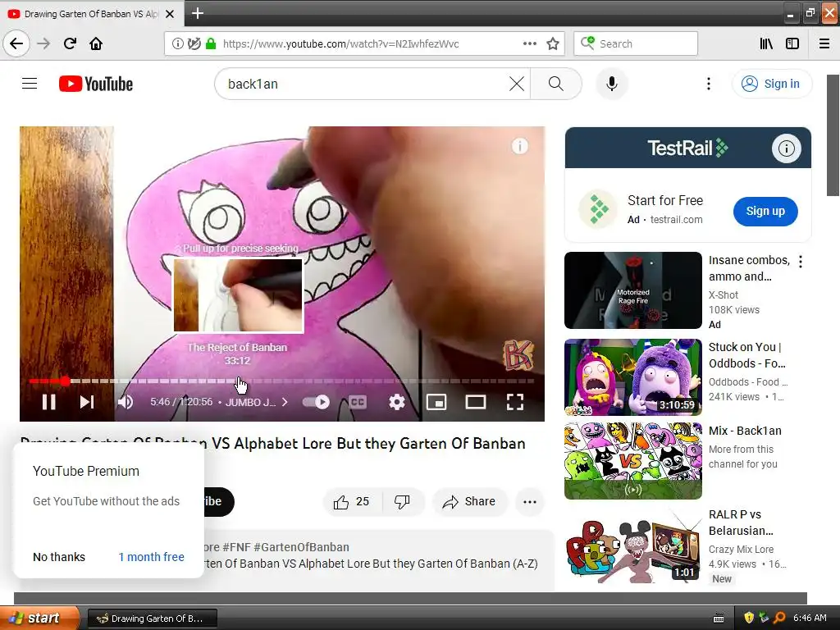Open Windows start menu
The image size is (840, 630).
39,618
